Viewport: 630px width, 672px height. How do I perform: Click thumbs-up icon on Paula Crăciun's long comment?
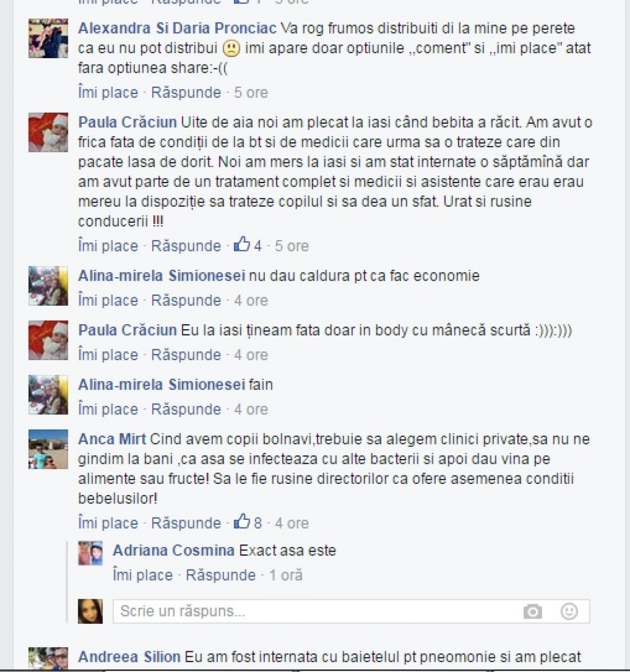coord(242,244)
